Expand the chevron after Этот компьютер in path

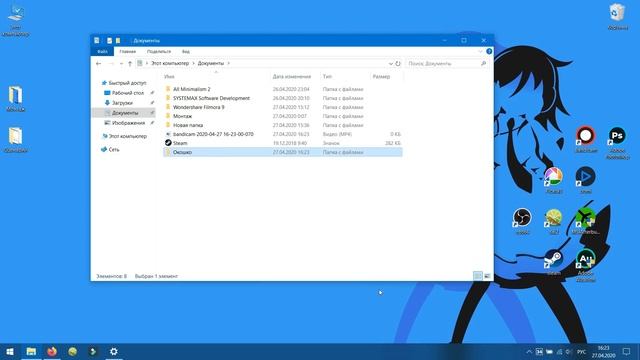click(193, 63)
